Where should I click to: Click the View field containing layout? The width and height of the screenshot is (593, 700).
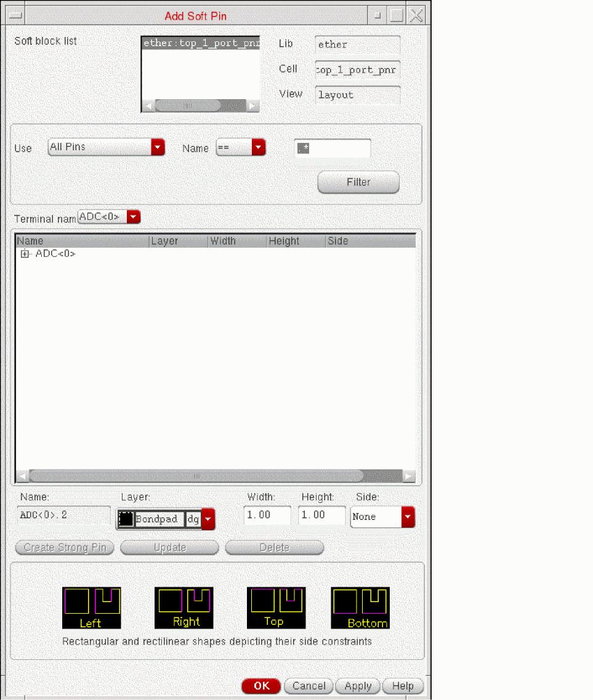click(x=357, y=95)
